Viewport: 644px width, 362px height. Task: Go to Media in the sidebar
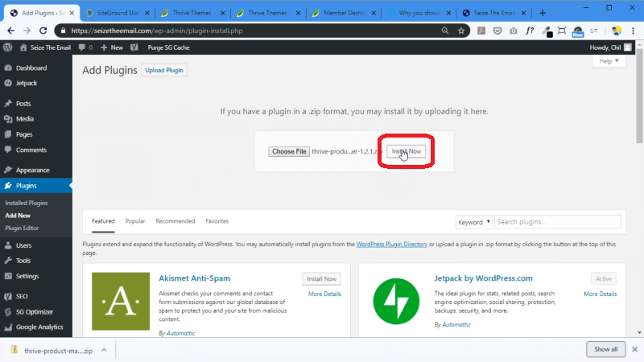click(x=25, y=119)
